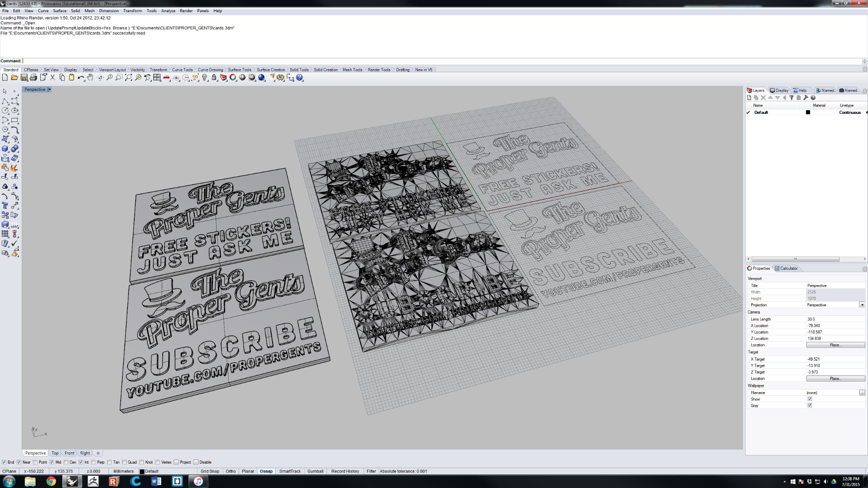This screenshot has height=488, width=868.
Task: Switch to the Mesh Tools toolbar tab
Action: (352, 70)
